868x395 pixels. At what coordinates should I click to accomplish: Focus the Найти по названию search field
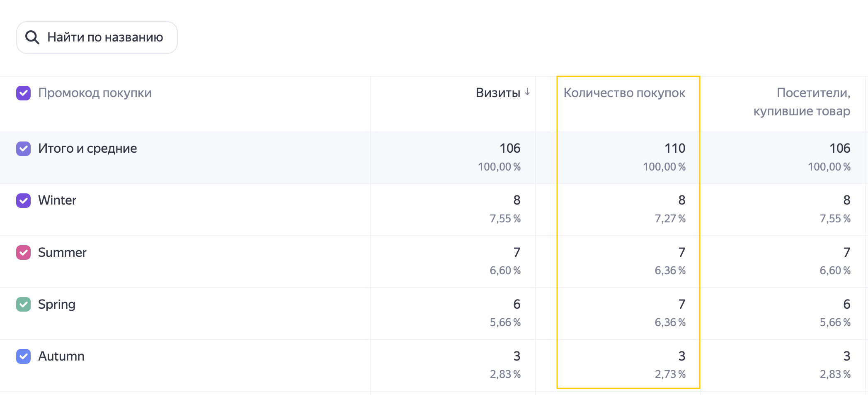tap(97, 37)
